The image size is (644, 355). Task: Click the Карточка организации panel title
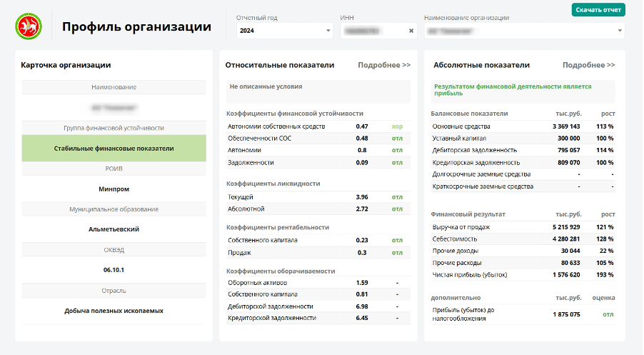click(66, 65)
